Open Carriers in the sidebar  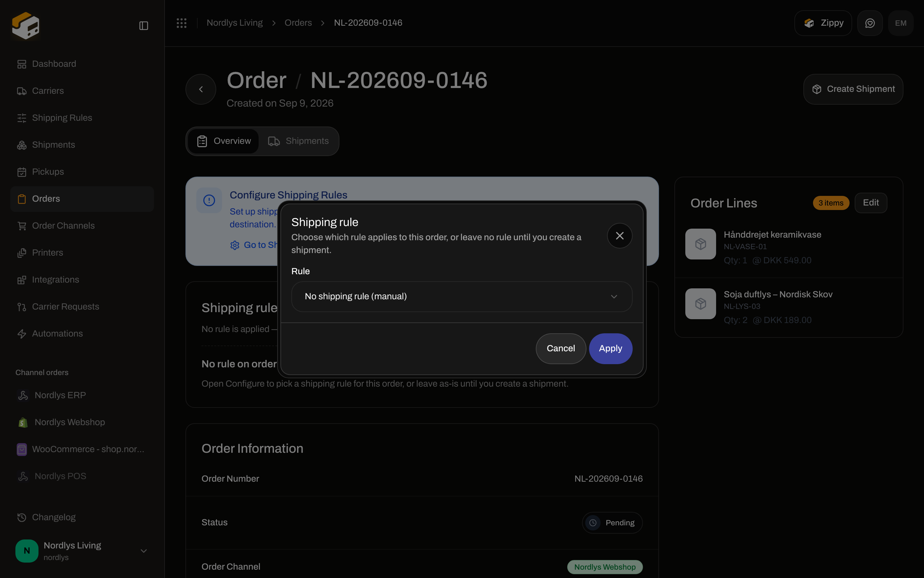click(x=82, y=91)
